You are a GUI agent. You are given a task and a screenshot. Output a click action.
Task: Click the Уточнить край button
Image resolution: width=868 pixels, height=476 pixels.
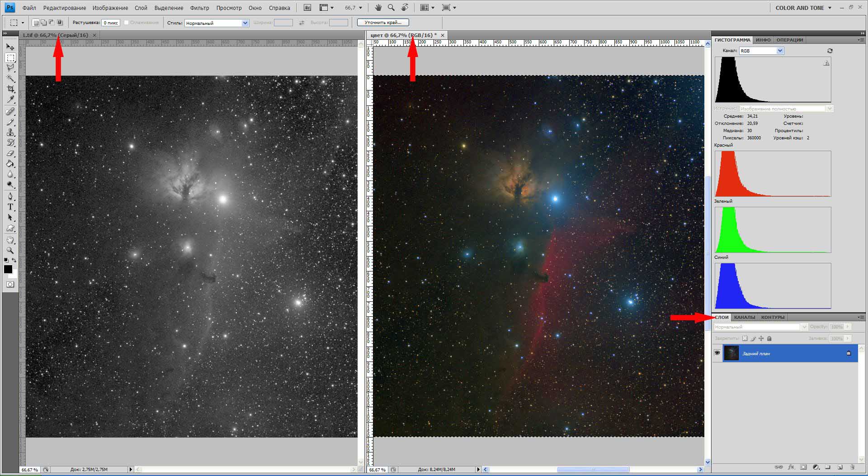(382, 22)
